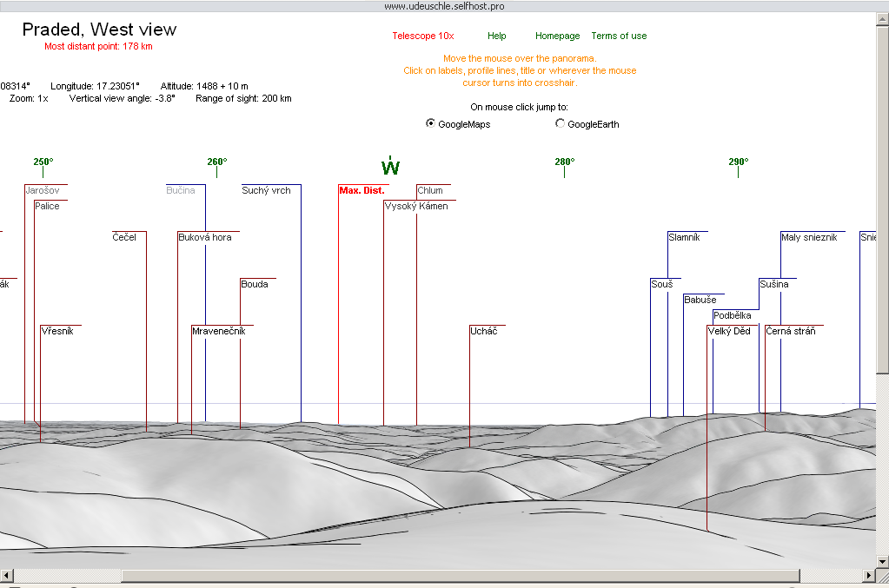Open the Help link

pyautogui.click(x=496, y=36)
